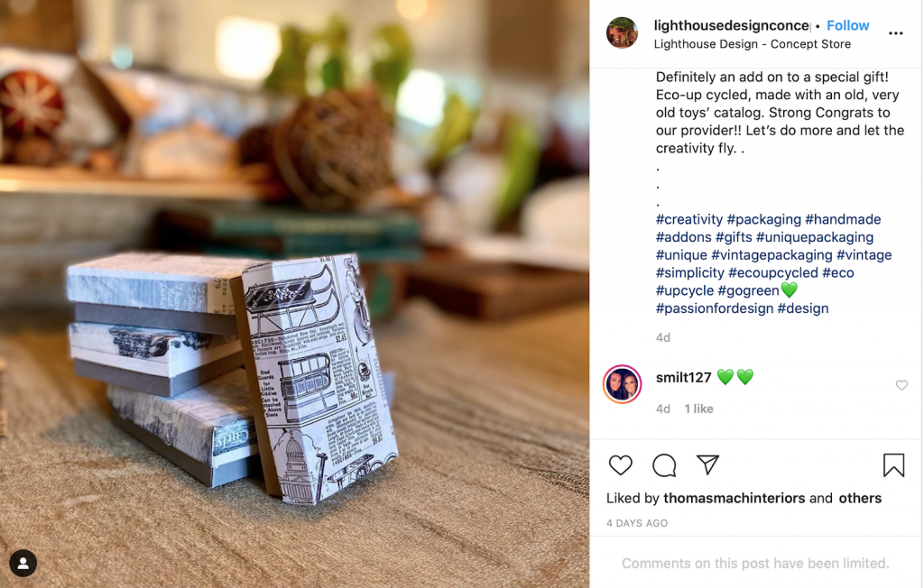
Task: Open the '4 DAYS AGO' post timestamp
Action: 637,523
